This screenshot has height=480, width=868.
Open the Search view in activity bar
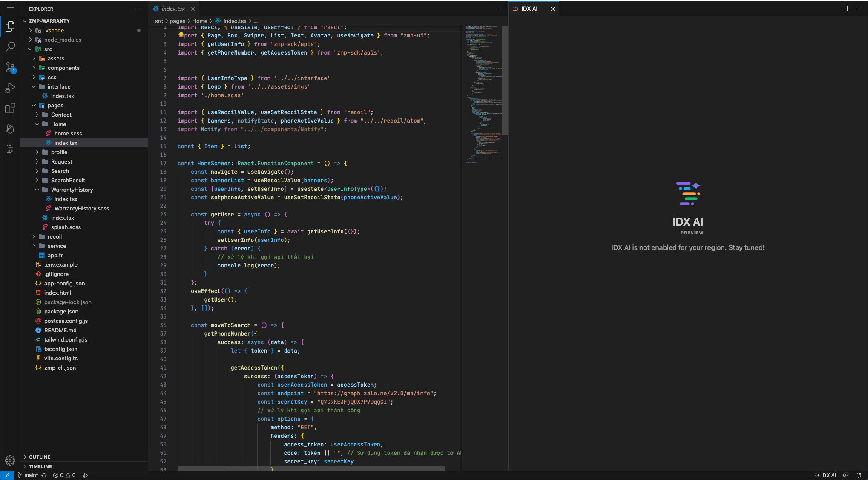(10, 46)
